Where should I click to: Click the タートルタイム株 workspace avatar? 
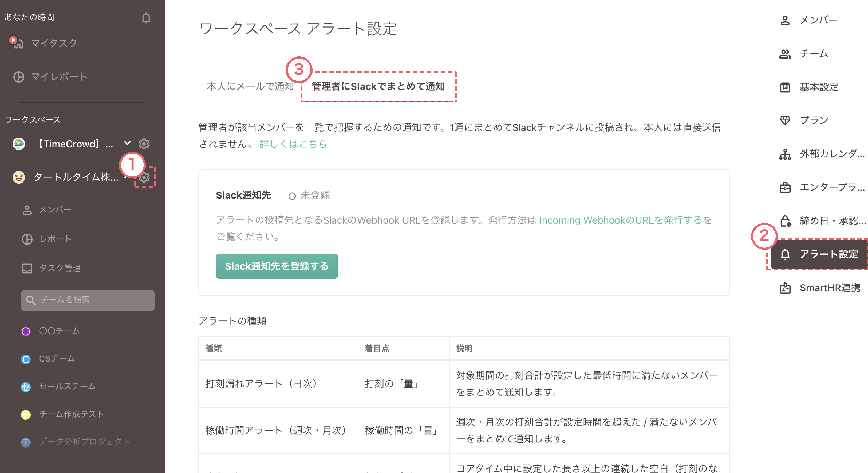(x=19, y=177)
